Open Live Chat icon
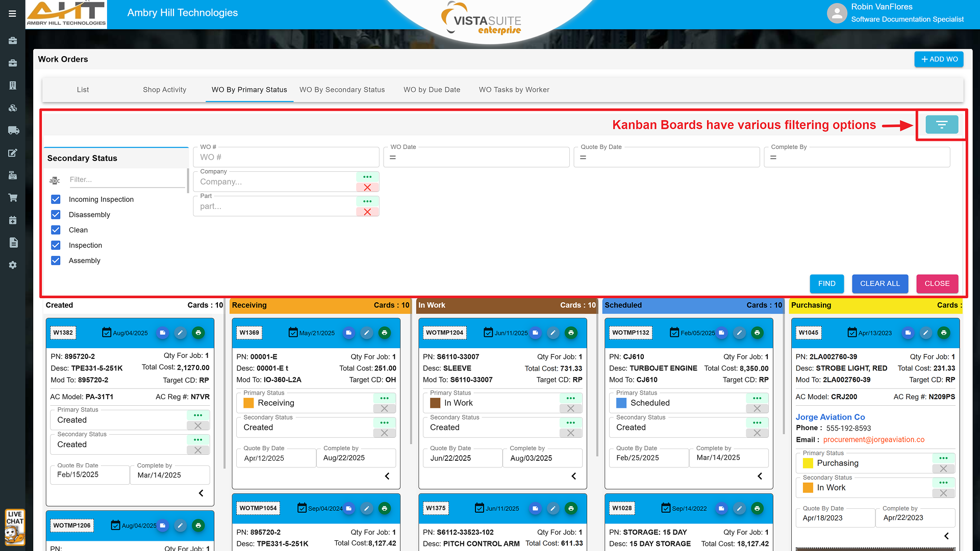 pyautogui.click(x=14, y=527)
